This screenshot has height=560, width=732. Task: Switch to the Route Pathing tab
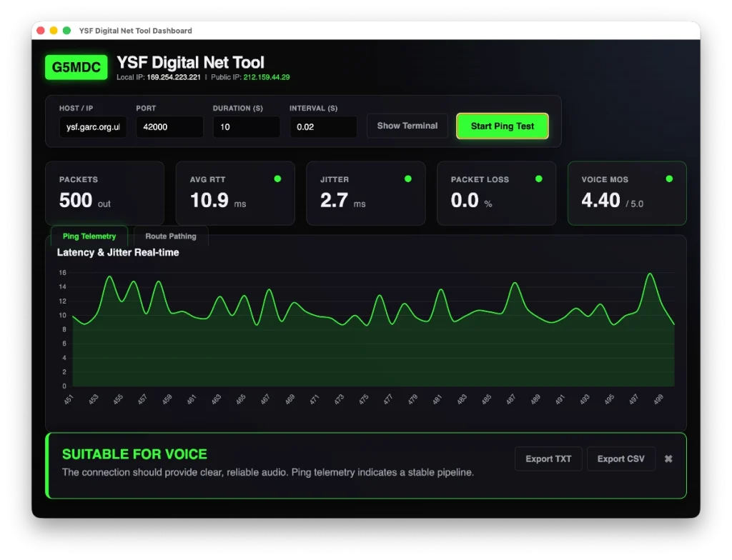[x=171, y=236]
